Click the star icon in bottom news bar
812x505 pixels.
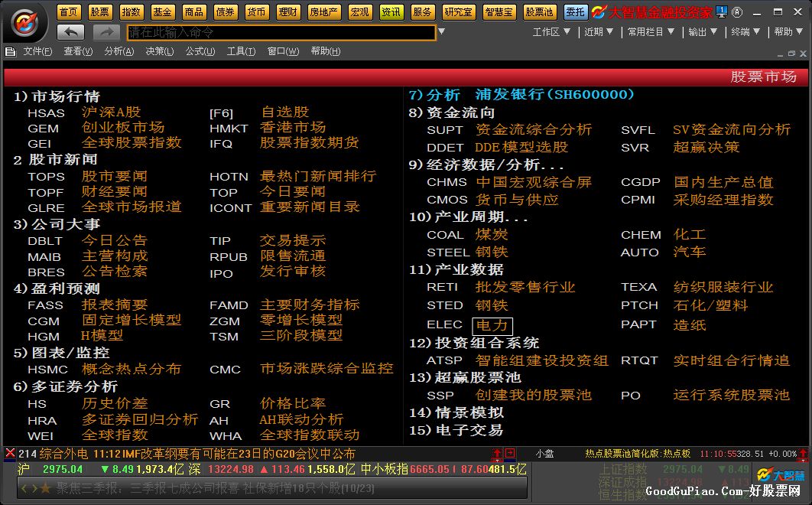(45, 488)
